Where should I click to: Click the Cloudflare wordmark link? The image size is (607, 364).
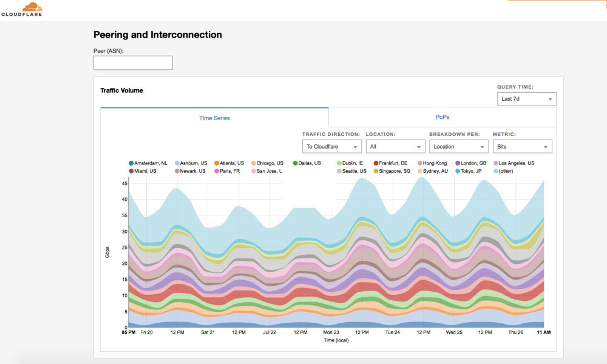22,13
